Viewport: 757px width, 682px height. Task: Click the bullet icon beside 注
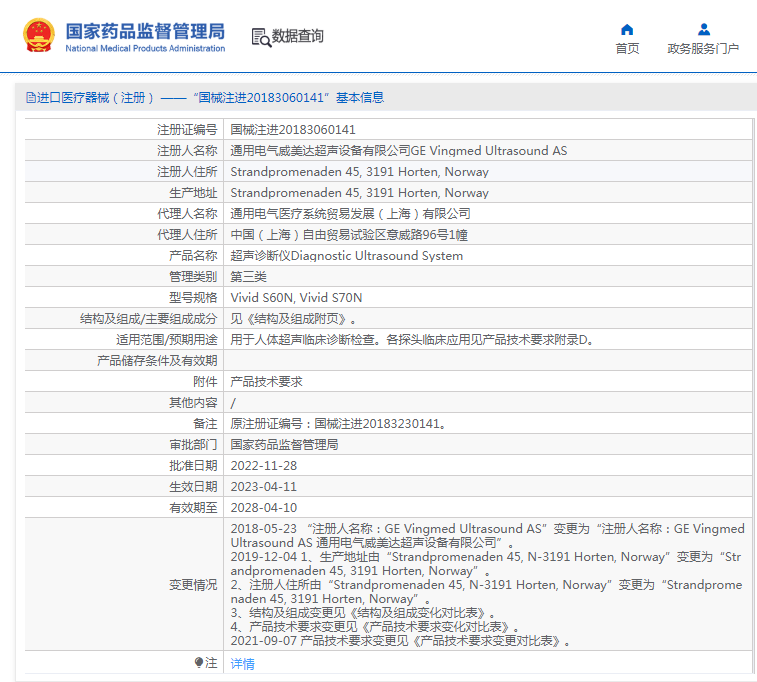click(x=199, y=663)
